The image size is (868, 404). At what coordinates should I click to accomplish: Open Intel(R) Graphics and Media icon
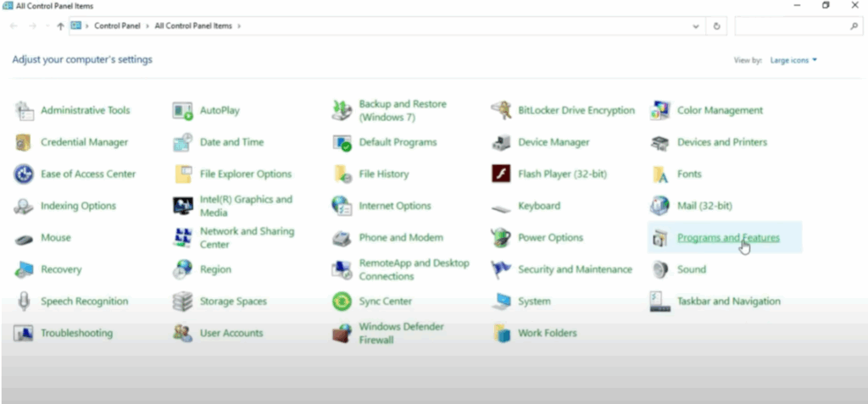pos(183,206)
